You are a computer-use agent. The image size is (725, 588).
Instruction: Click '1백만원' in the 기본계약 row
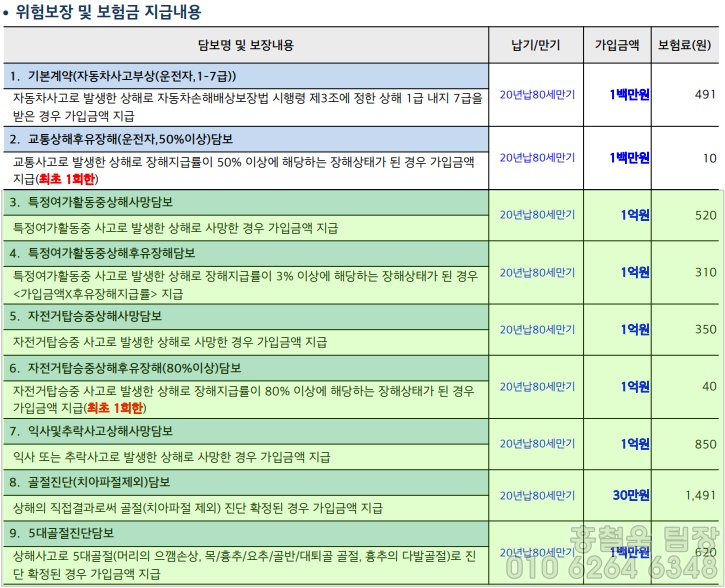point(629,94)
